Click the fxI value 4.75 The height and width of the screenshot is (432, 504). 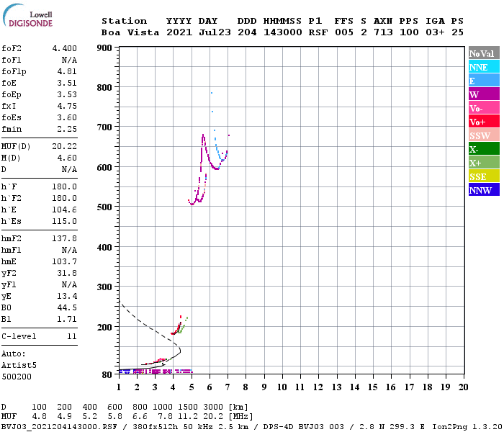pos(67,106)
